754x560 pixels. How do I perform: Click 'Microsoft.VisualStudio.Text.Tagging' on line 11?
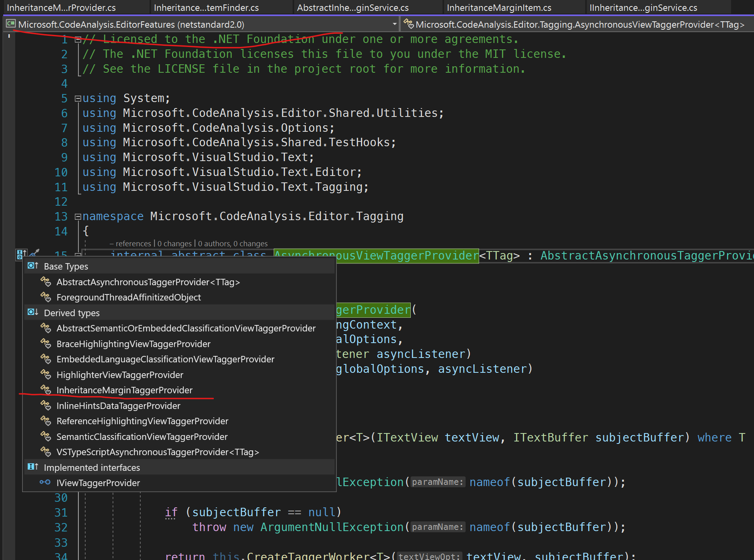(x=242, y=187)
